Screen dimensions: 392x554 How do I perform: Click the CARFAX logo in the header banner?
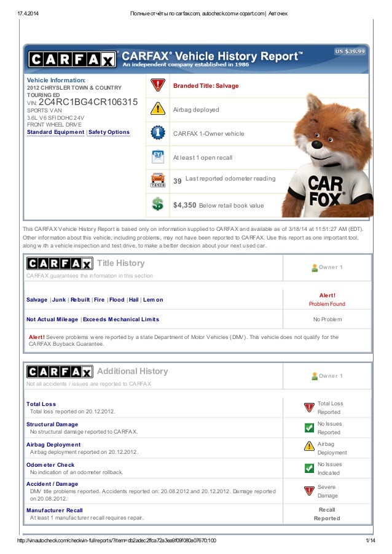(x=72, y=60)
